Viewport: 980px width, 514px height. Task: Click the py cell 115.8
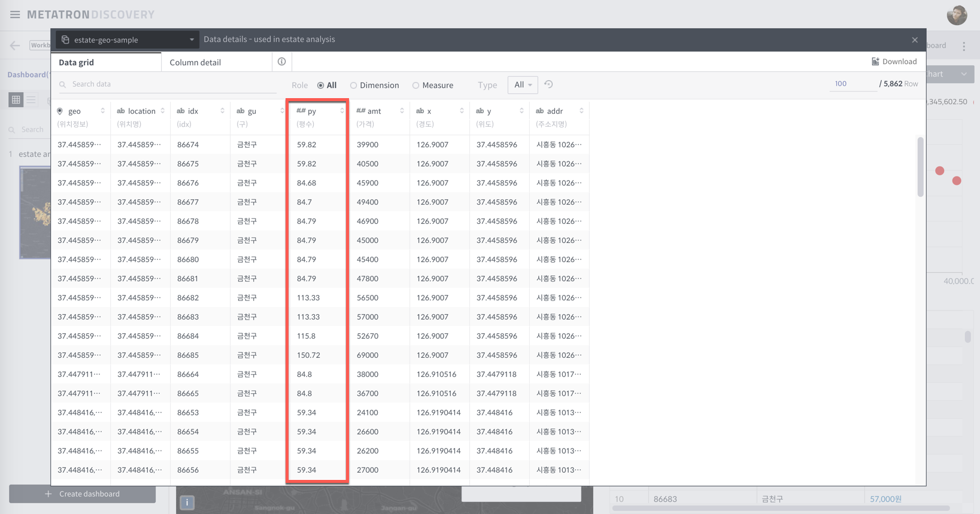point(306,336)
